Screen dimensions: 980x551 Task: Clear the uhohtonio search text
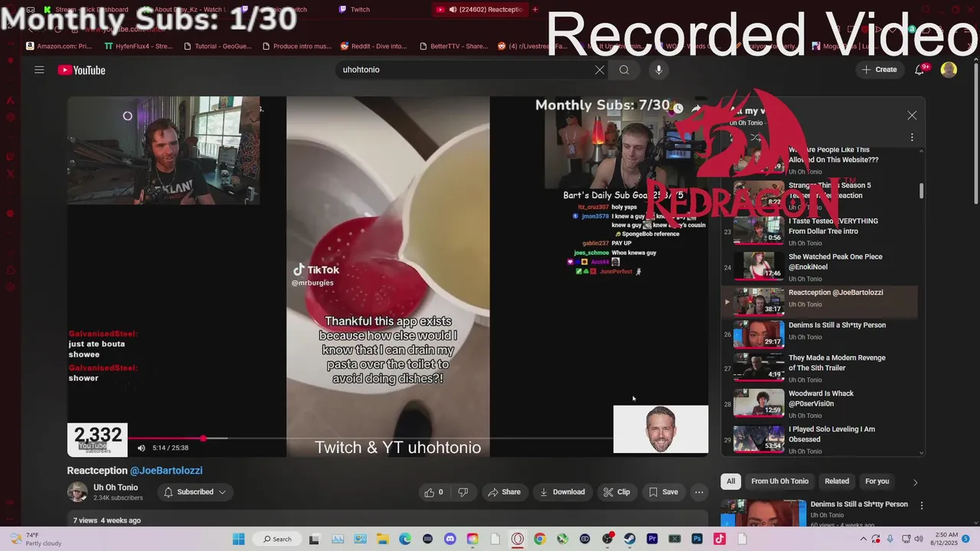pos(599,70)
